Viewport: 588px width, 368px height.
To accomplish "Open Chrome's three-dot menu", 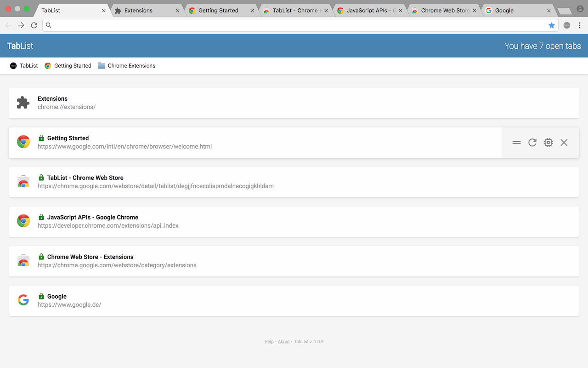I will [580, 25].
